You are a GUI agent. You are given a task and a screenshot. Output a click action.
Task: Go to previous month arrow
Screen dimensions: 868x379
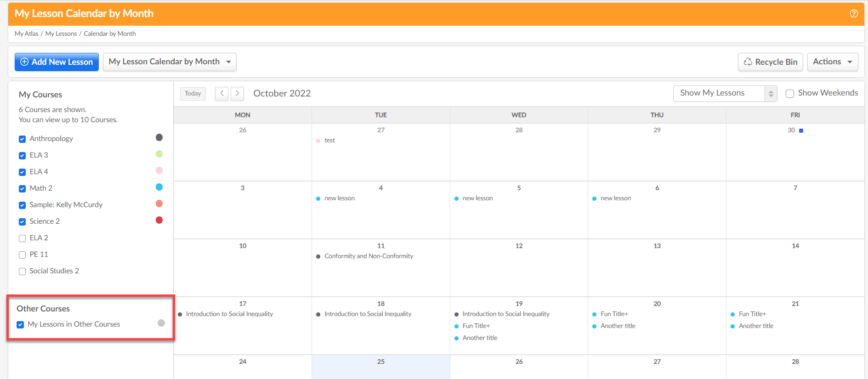[221, 93]
